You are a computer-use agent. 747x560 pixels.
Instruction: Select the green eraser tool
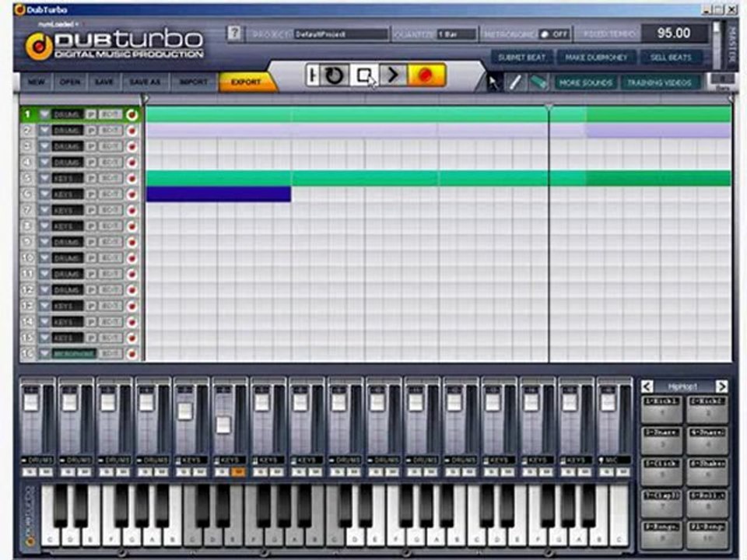pyautogui.click(x=538, y=82)
